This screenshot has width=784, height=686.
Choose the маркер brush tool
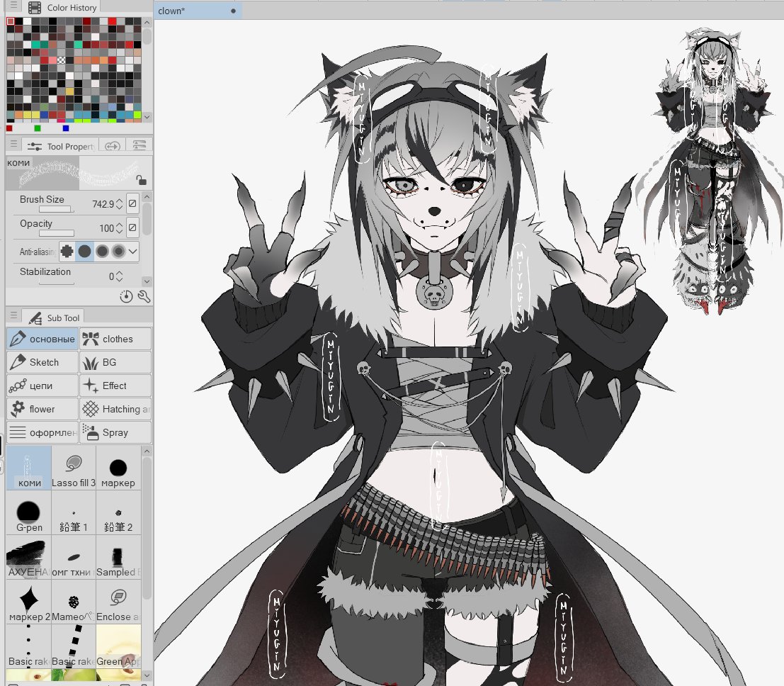pyautogui.click(x=118, y=468)
